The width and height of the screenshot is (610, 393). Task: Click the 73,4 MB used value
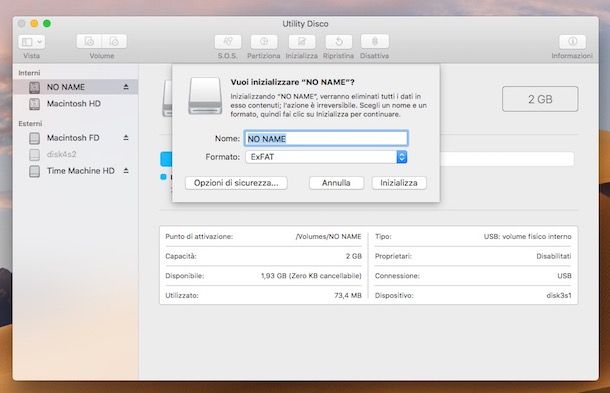(x=348, y=296)
